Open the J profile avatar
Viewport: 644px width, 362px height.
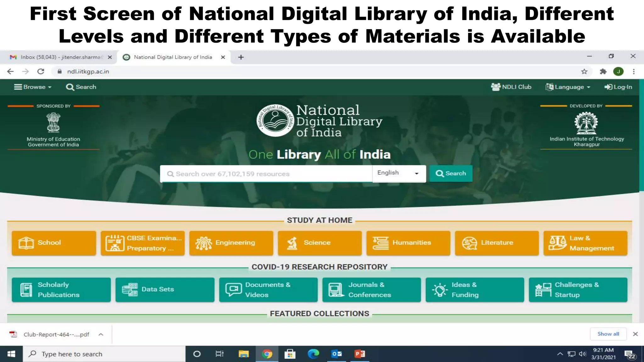[619, 72]
